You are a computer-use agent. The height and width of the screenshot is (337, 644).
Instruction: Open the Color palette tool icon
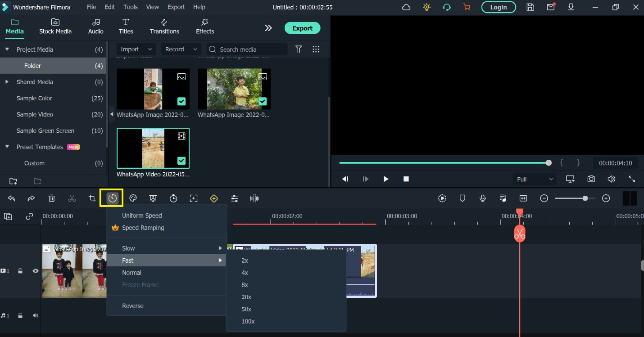133,198
